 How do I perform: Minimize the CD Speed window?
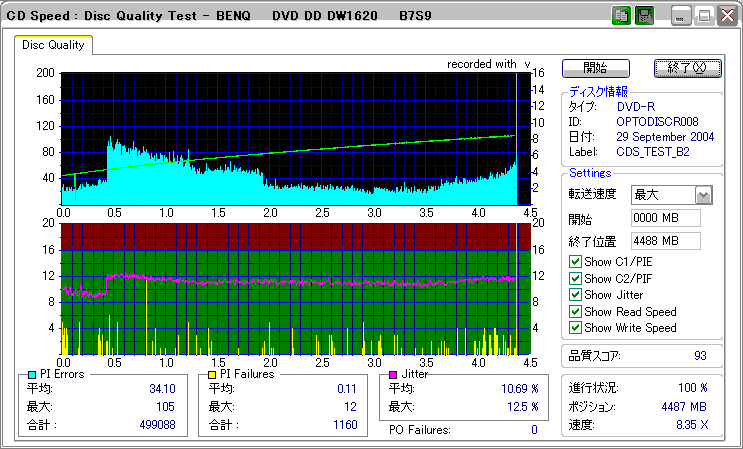681,16
